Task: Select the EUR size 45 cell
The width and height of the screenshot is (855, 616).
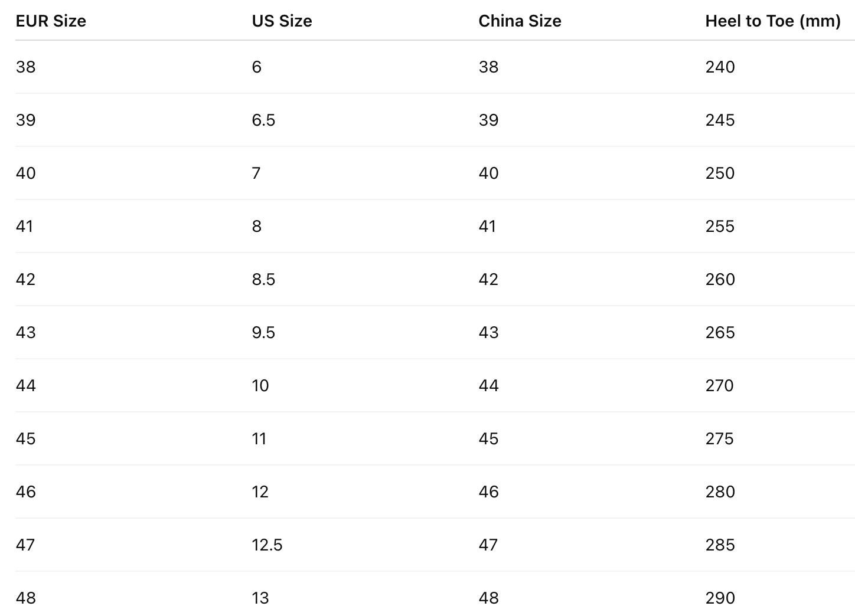Action: click(x=26, y=439)
